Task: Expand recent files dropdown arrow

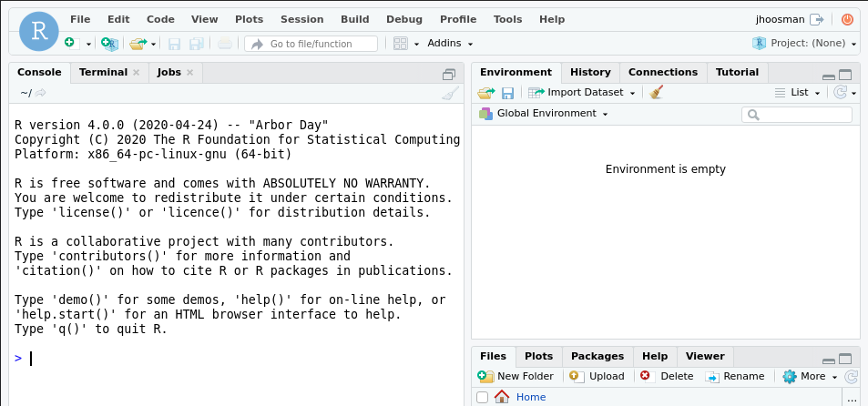Action: click(x=153, y=44)
